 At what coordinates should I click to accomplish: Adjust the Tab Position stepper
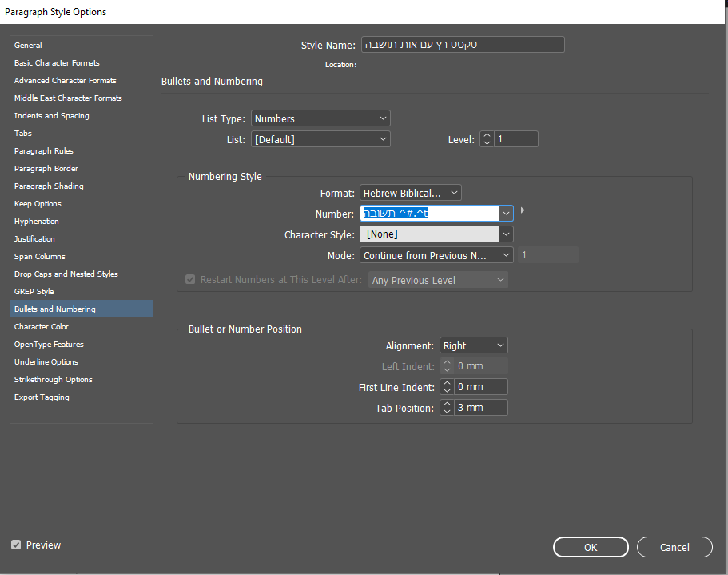(x=447, y=408)
